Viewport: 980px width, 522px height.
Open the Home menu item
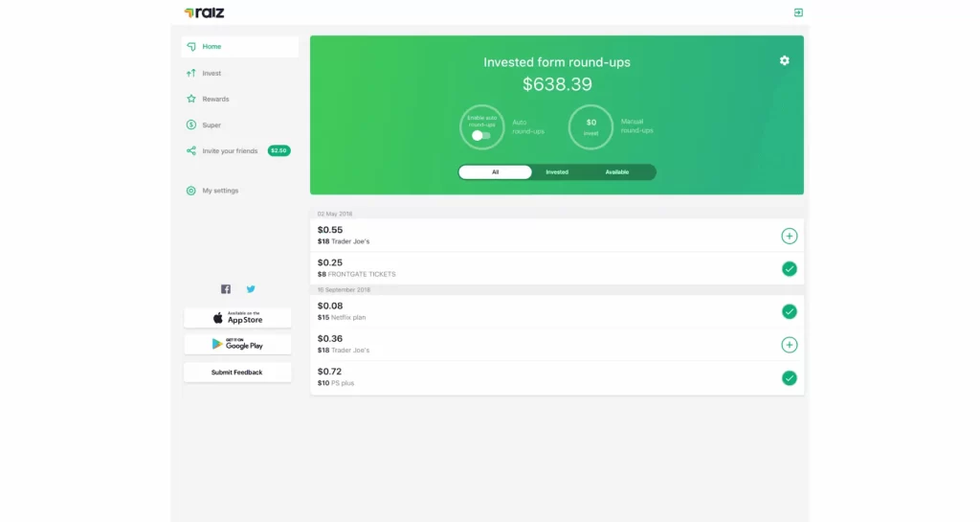[240, 47]
